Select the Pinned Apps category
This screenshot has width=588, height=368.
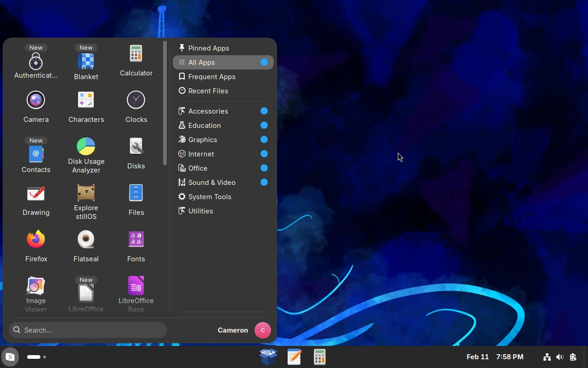(x=209, y=48)
